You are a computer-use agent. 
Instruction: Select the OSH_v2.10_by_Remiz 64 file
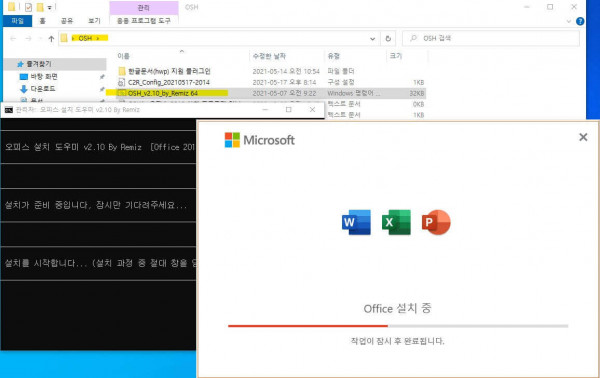[162, 93]
